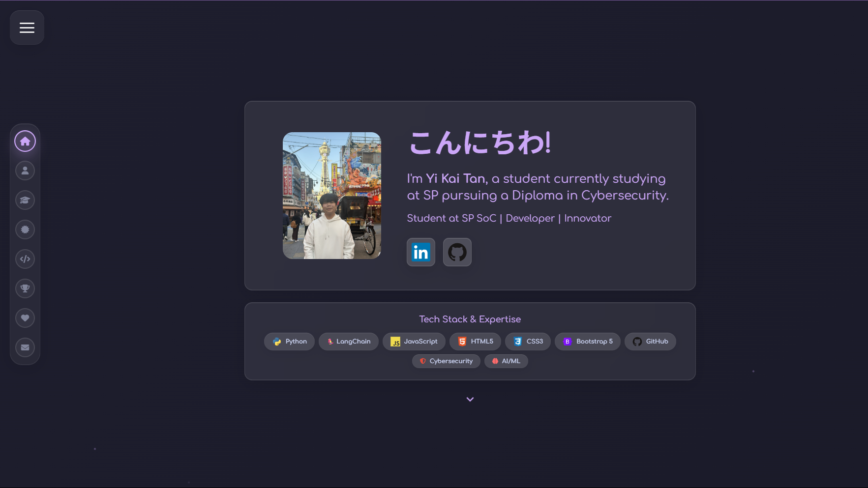This screenshot has height=488, width=868.
Task: Click the HTML5 tech badge
Action: [x=475, y=342]
